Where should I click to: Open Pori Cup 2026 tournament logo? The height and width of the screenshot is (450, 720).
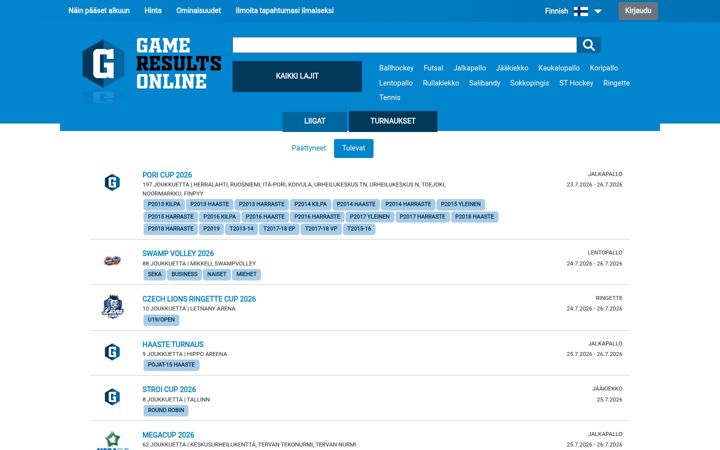click(112, 182)
